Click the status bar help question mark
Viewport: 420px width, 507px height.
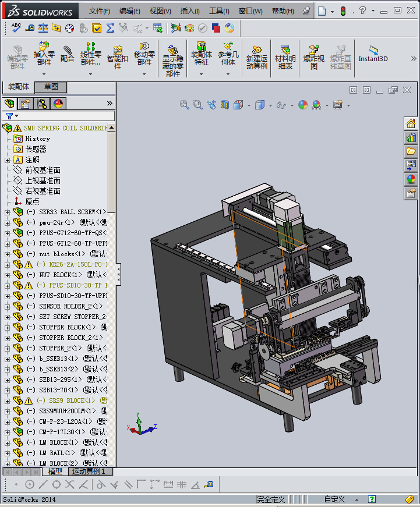[x=372, y=499]
